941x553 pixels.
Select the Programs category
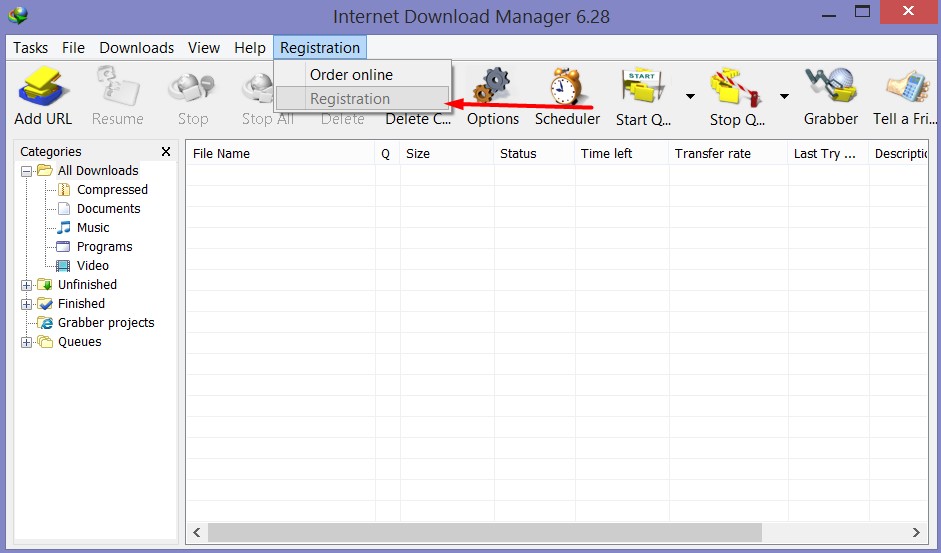point(104,247)
